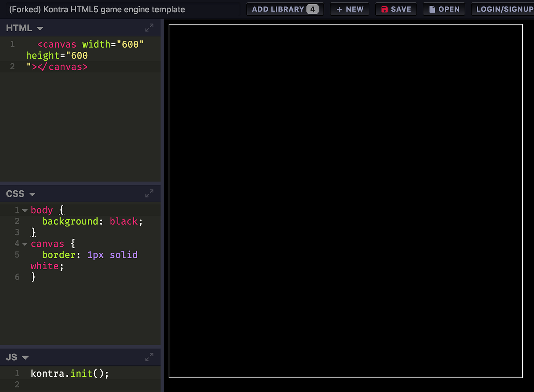The width and height of the screenshot is (534, 392).
Task: Open the CSS preprocessor dropdown arrow
Action: point(32,194)
